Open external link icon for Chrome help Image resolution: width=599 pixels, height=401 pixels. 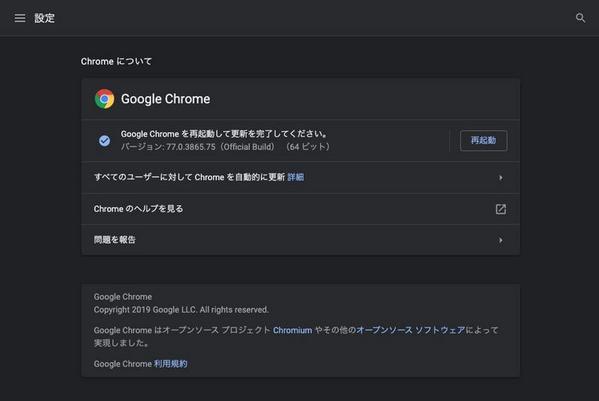[500, 209]
